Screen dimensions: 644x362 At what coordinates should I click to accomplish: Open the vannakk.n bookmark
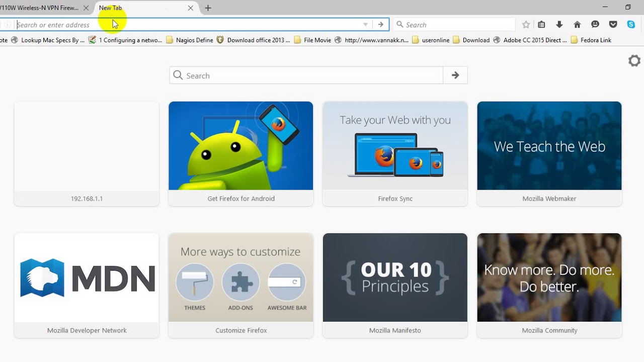pyautogui.click(x=371, y=40)
